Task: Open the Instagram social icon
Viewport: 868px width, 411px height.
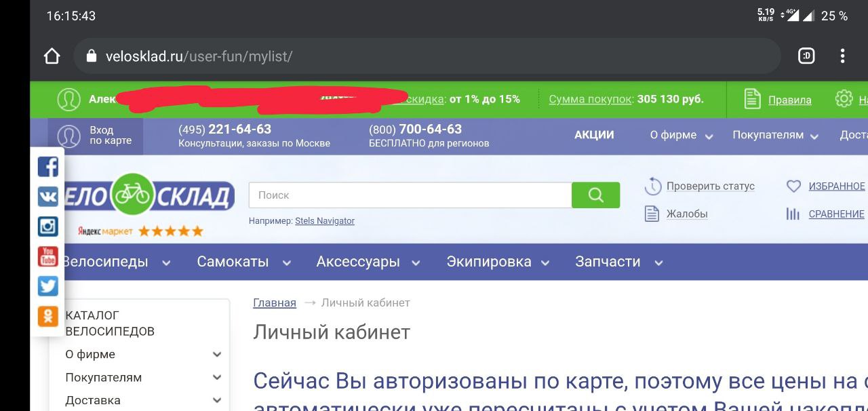Action: click(47, 227)
